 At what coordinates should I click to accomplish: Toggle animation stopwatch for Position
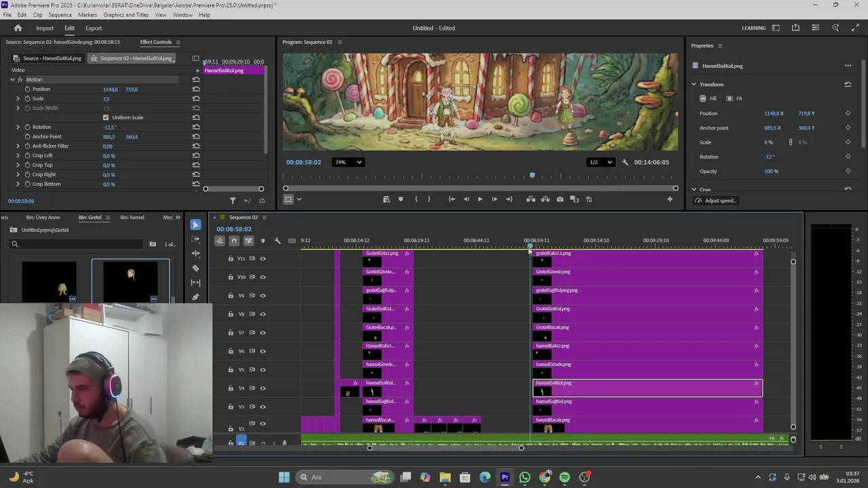[x=27, y=89]
